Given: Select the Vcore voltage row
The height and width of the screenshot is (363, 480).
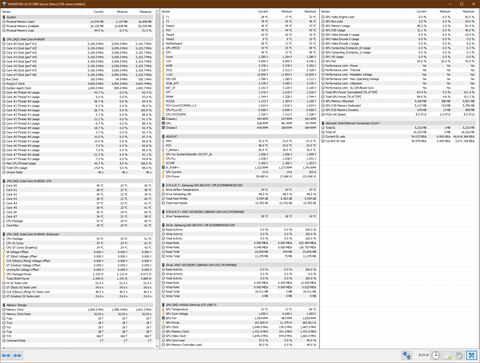Looking at the screenshot, I should (x=239, y=57).
